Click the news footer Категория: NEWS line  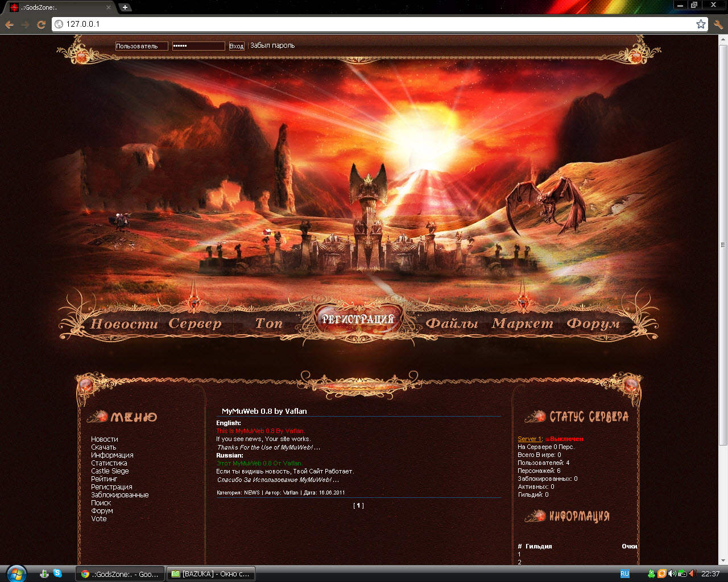tap(281, 493)
